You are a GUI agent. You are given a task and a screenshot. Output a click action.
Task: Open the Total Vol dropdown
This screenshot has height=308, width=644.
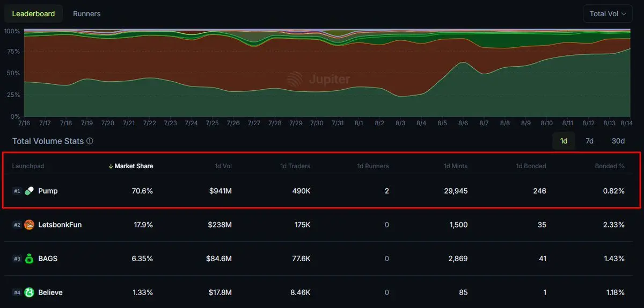pos(608,13)
